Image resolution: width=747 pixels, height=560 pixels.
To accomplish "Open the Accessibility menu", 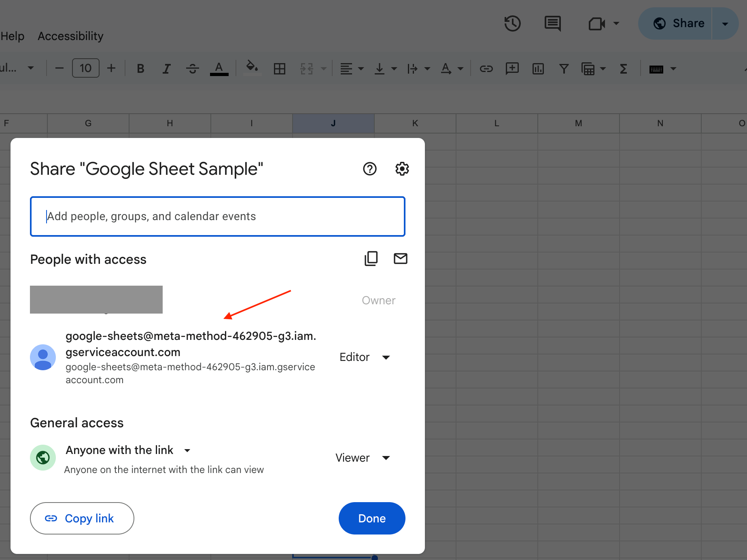I will tap(70, 36).
